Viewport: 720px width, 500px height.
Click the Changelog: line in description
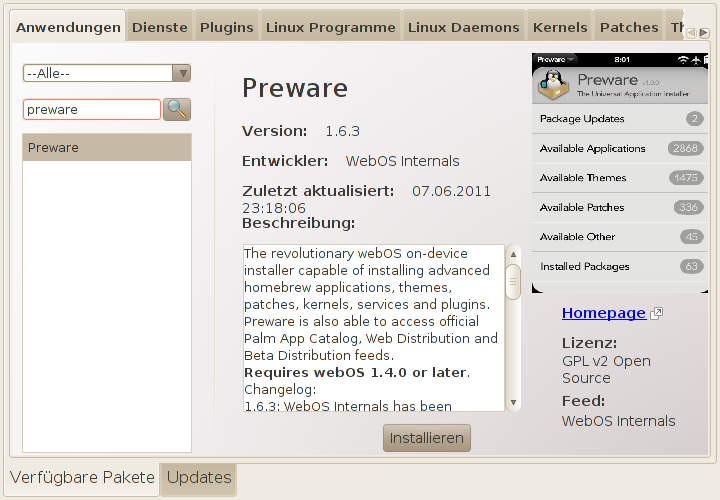click(280, 389)
